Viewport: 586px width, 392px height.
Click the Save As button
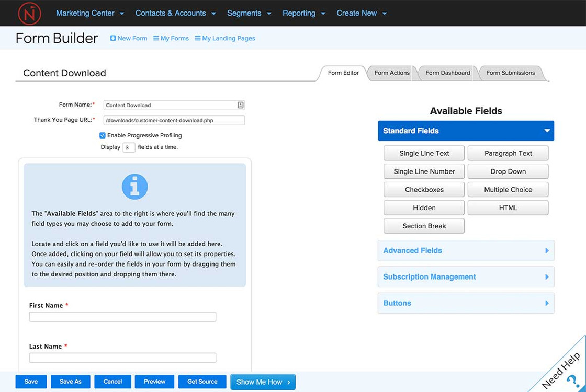point(71,382)
